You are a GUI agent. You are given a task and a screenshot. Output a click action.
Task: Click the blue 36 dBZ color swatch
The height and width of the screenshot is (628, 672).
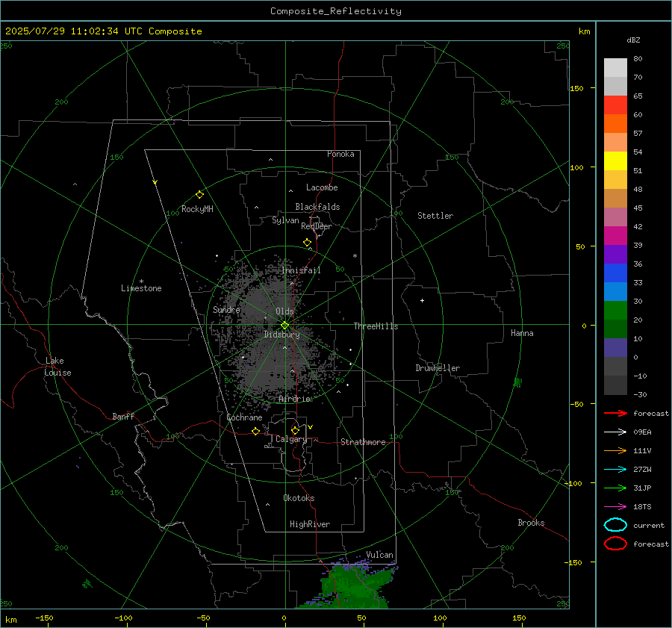[615, 273]
